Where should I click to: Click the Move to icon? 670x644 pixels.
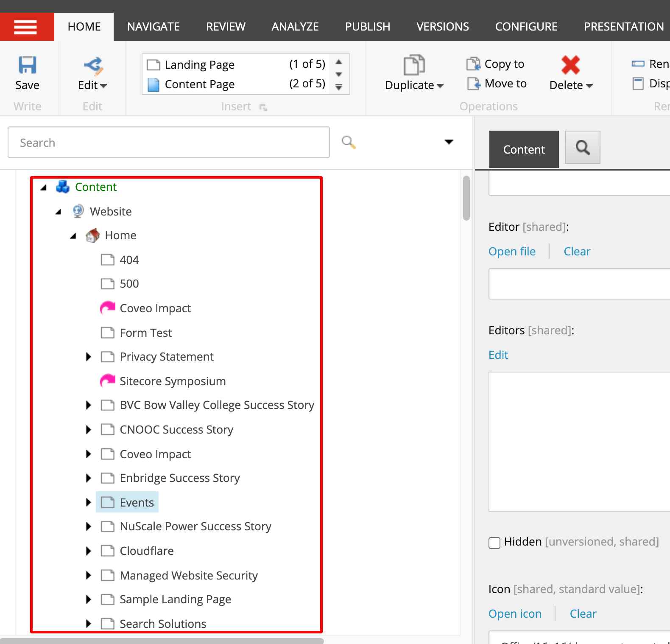point(473,84)
